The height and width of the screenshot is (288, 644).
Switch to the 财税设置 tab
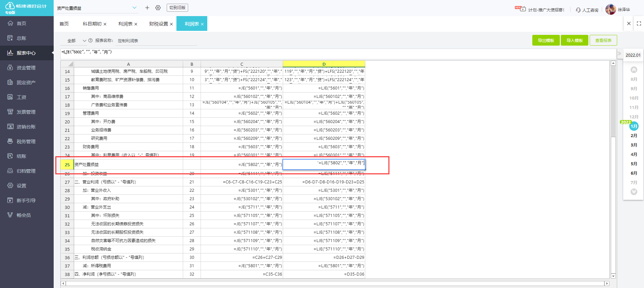pyautogui.click(x=158, y=24)
